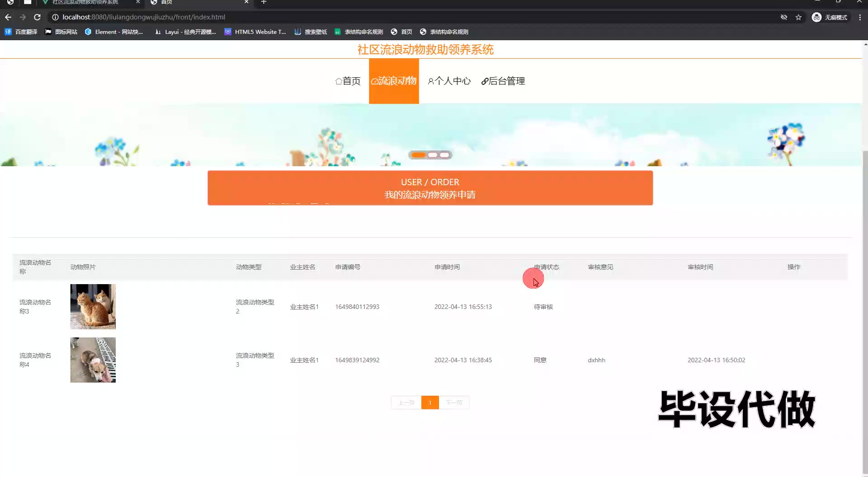Open the 表结构命名规则 bookmark with green icon
Viewport: 868px width, 477px height.
pos(359,32)
